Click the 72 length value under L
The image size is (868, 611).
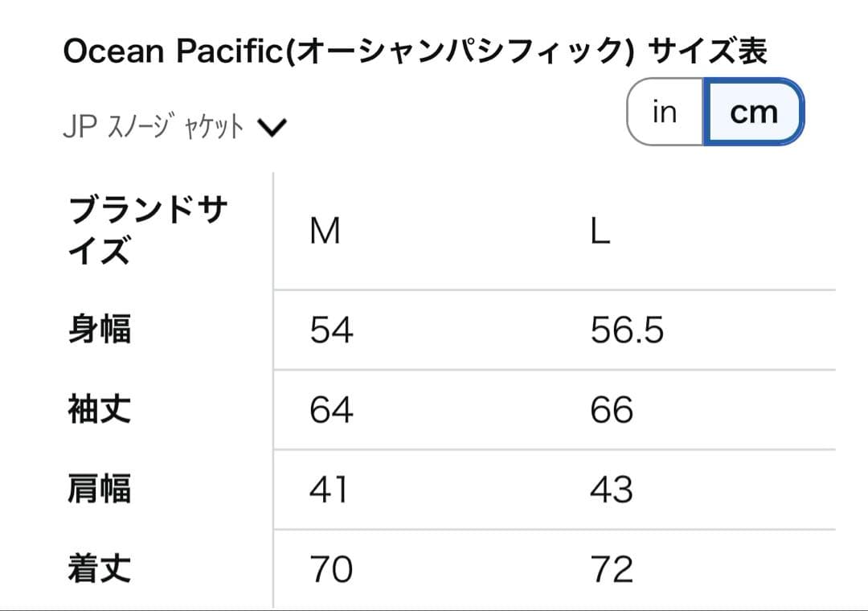tap(612, 569)
